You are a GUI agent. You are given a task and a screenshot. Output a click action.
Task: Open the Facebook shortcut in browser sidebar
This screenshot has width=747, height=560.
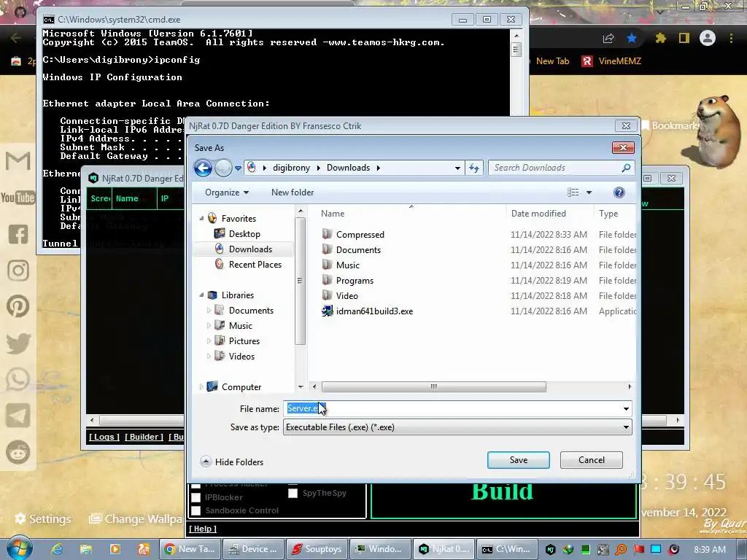click(x=18, y=234)
